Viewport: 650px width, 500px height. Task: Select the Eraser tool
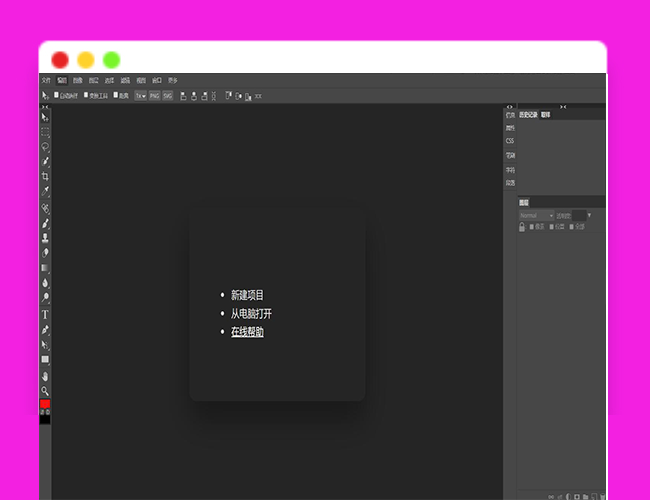(45, 252)
